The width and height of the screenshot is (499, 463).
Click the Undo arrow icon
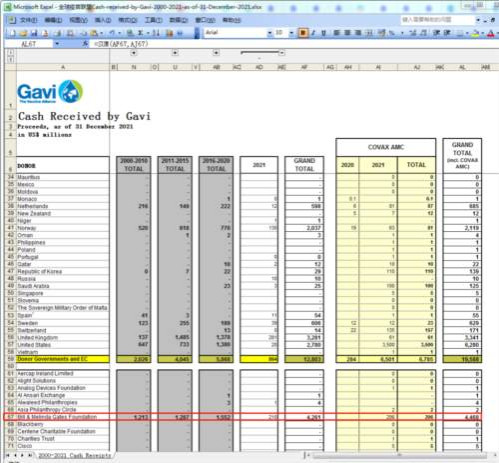[112, 33]
